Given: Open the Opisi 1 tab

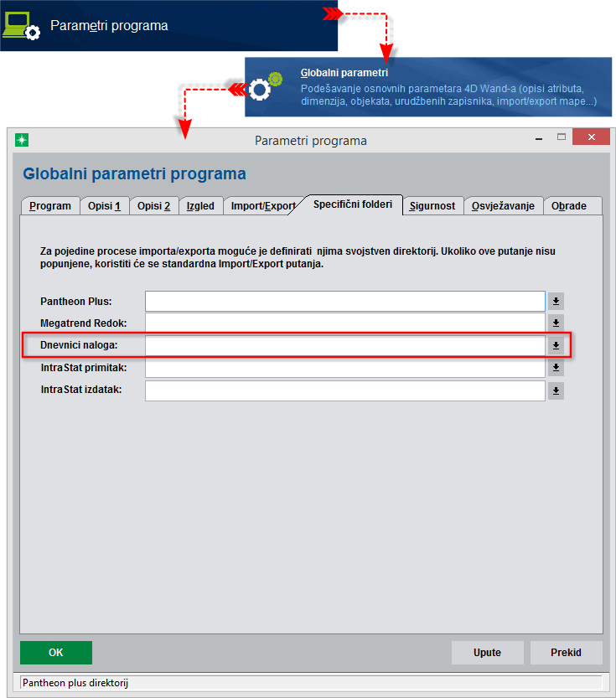Looking at the screenshot, I should pos(105,206).
